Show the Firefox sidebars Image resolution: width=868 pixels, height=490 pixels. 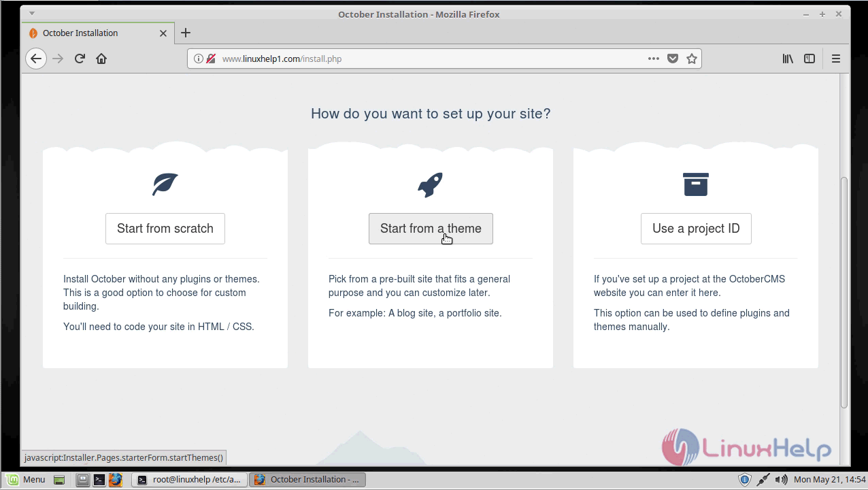[809, 59]
